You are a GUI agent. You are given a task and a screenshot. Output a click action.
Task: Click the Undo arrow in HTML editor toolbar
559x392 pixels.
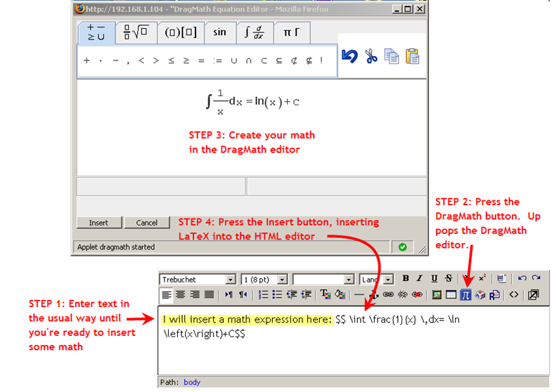pos(522,278)
